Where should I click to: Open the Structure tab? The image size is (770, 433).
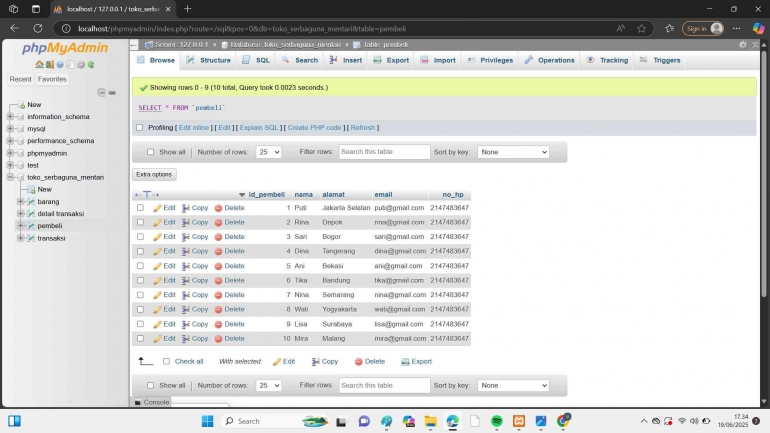click(209, 60)
